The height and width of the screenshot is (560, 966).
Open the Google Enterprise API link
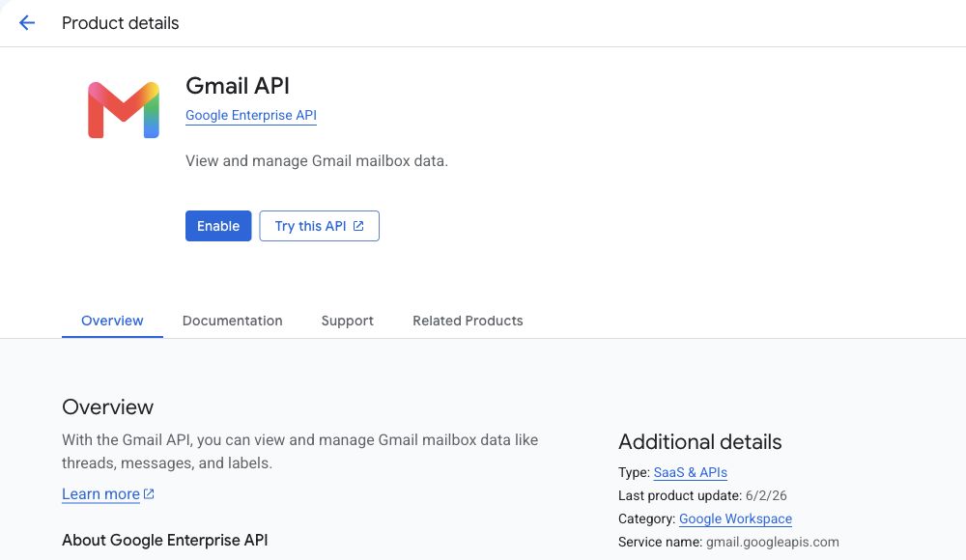pos(251,115)
